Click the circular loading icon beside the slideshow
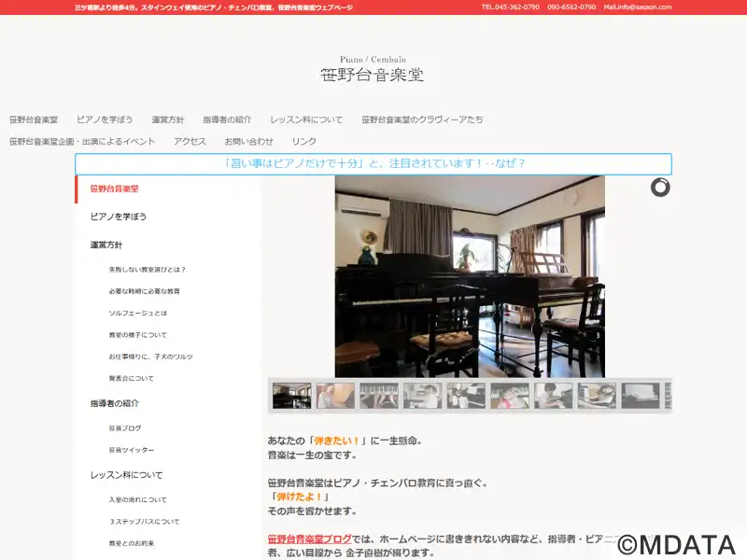This screenshot has width=747, height=560. [660, 188]
